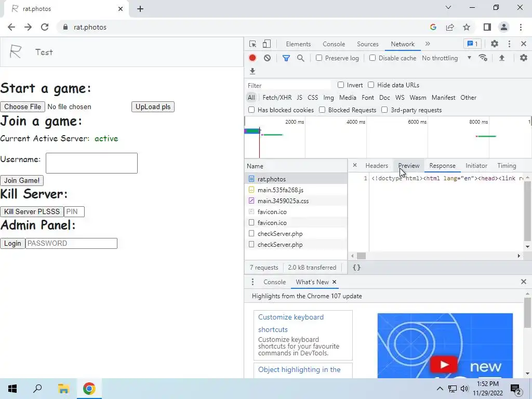Clear the network log
This screenshot has height=399, width=532.
tap(268, 58)
